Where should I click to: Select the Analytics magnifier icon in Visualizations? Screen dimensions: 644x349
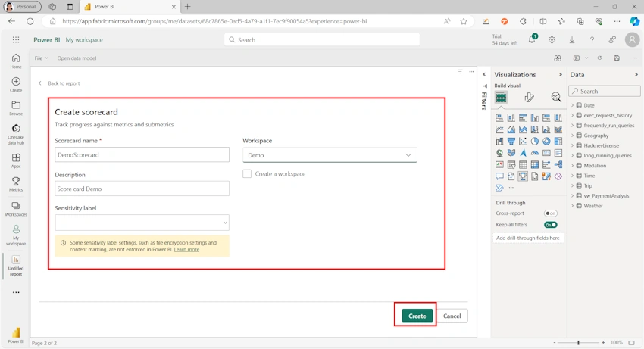point(555,97)
